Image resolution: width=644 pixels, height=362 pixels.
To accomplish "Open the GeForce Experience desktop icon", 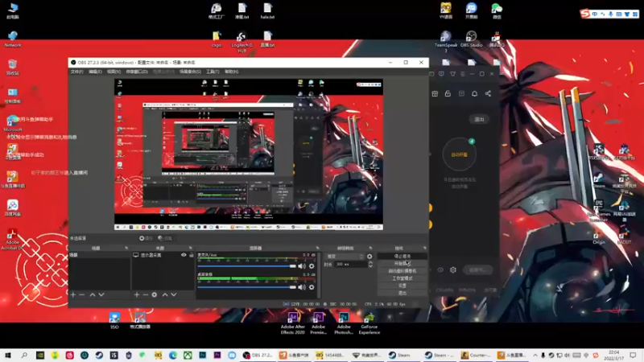I will tap(369, 323).
